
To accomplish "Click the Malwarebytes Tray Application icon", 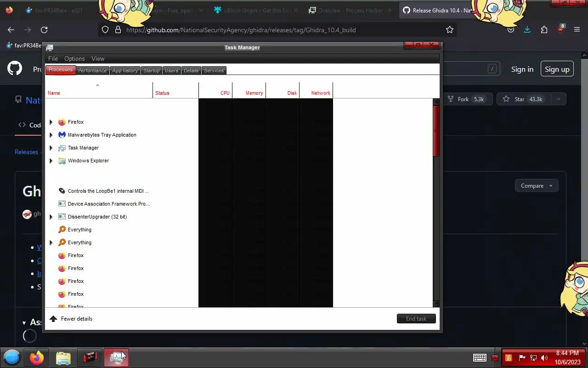I will pyautogui.click(x=62, y=135).
